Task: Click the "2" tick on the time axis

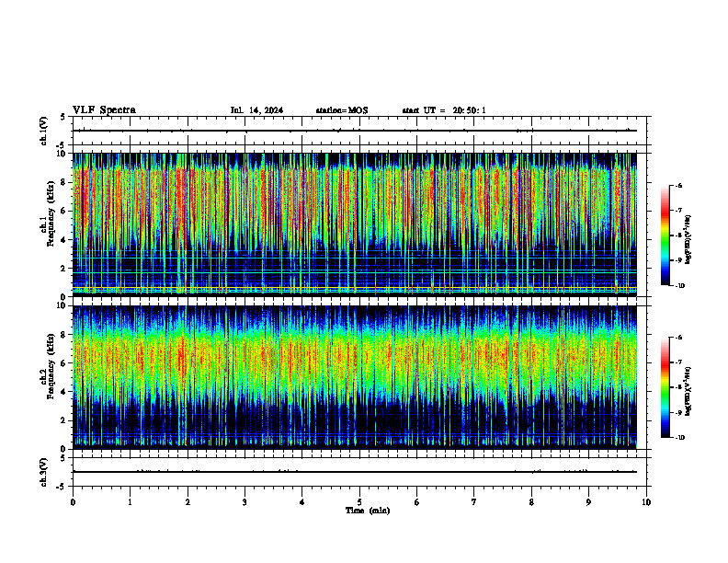Action: (188, 502)
